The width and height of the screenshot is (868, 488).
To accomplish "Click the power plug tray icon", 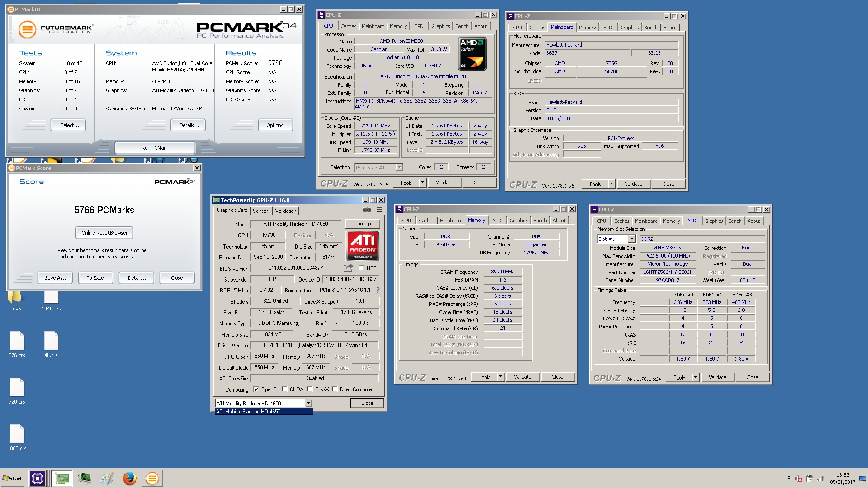I will (x=809, y=479).
